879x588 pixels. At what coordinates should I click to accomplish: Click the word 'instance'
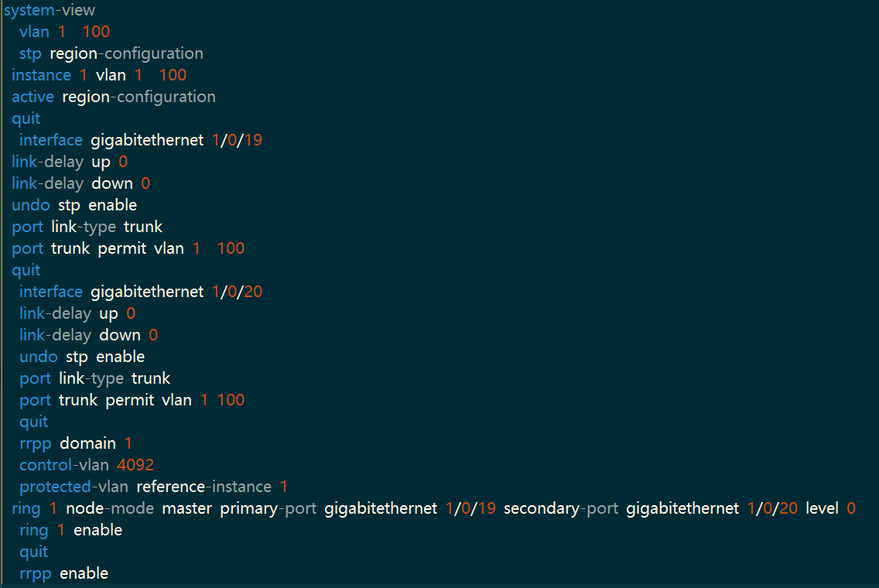[41, 75]
